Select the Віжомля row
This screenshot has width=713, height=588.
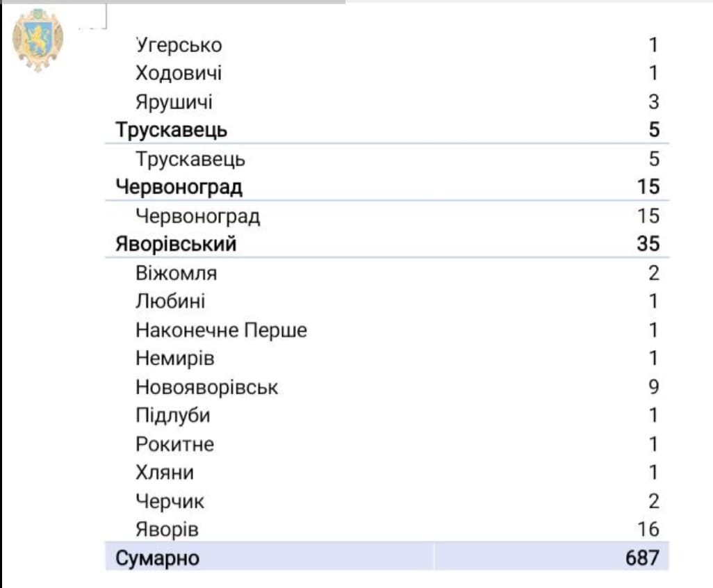(176, 273)
